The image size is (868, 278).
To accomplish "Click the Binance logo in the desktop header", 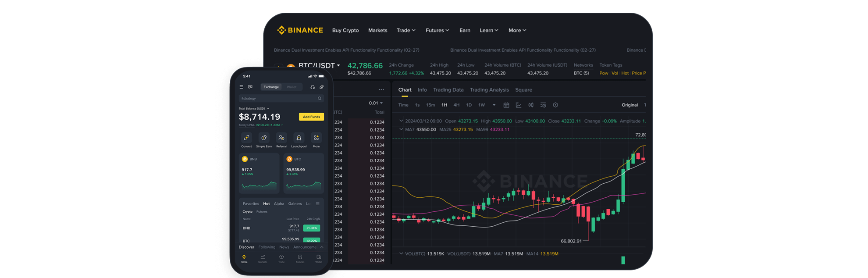I will (x=300, y=30).
